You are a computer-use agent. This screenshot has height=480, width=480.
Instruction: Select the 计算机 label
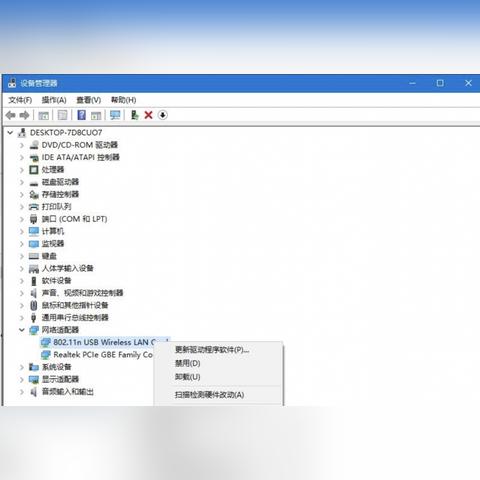pyautogui.click(x=53, y=231)
